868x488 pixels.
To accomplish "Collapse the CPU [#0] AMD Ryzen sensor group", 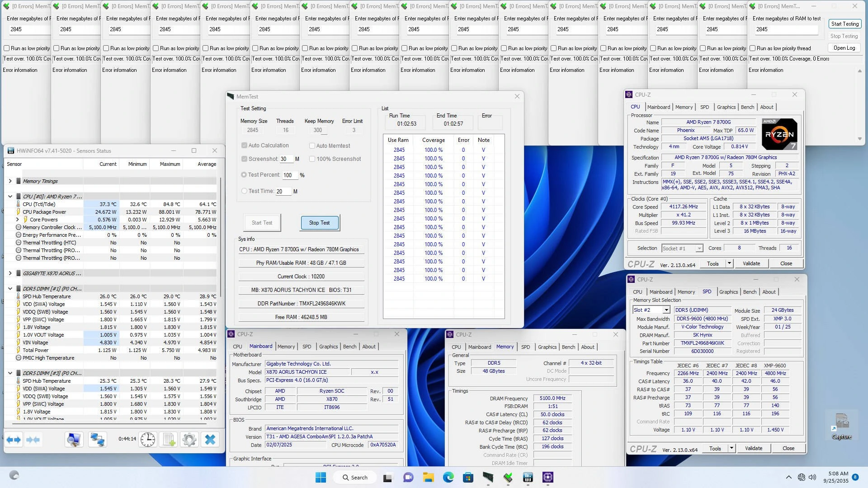I will 10,197.
